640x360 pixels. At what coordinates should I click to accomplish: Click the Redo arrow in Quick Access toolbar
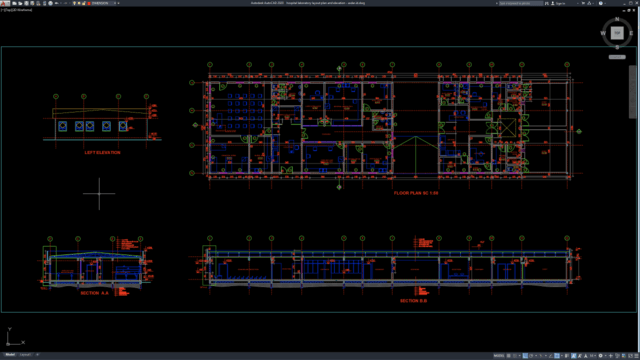point(66,3)
